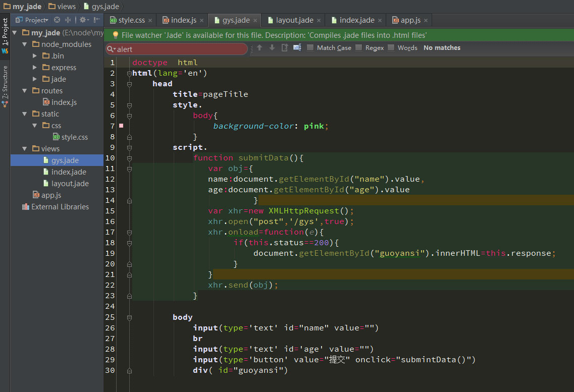Click the collapse all icon in Project panel
574x392 pixels.
pos(68,20)
